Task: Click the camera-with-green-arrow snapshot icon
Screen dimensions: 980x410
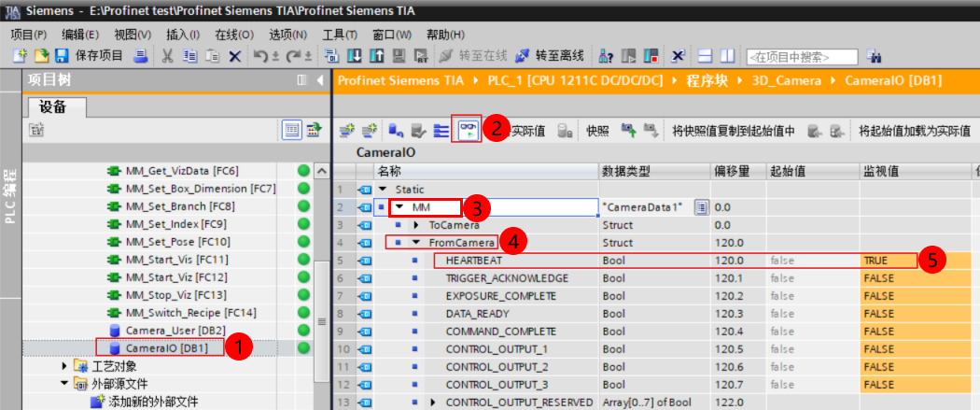Action: pyautogui.click(x=628, y=130)
